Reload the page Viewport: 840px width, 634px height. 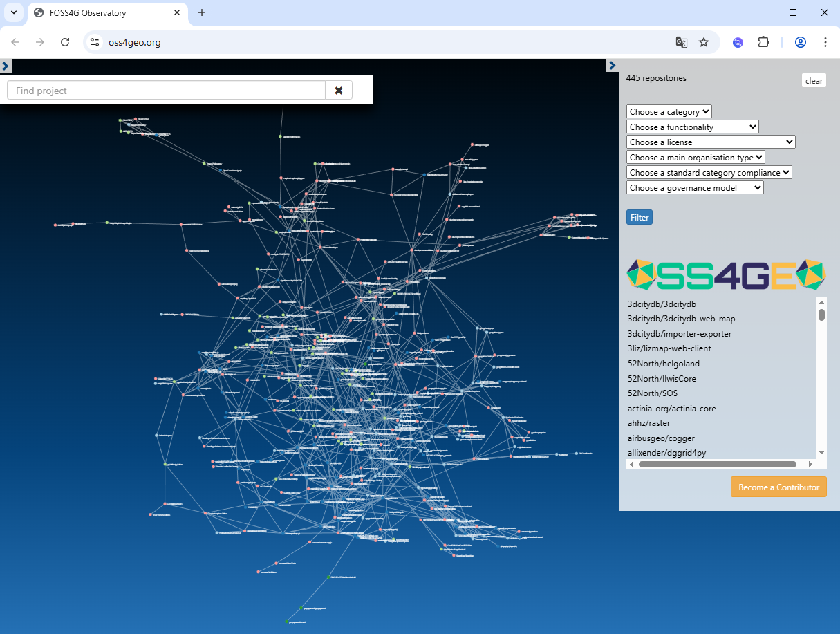(x=65, y=42)
